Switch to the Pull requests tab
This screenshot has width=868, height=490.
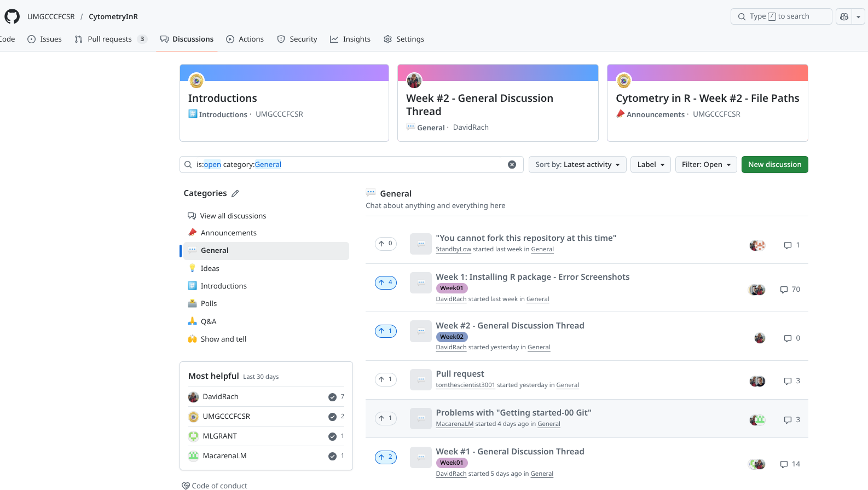click(x=109, y=39)
